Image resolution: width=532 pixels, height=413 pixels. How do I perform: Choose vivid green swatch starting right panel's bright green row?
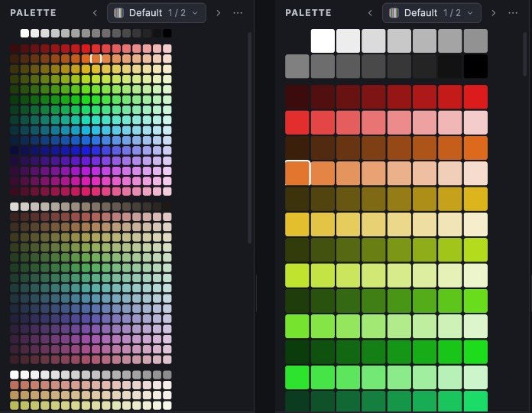point(297,377)
